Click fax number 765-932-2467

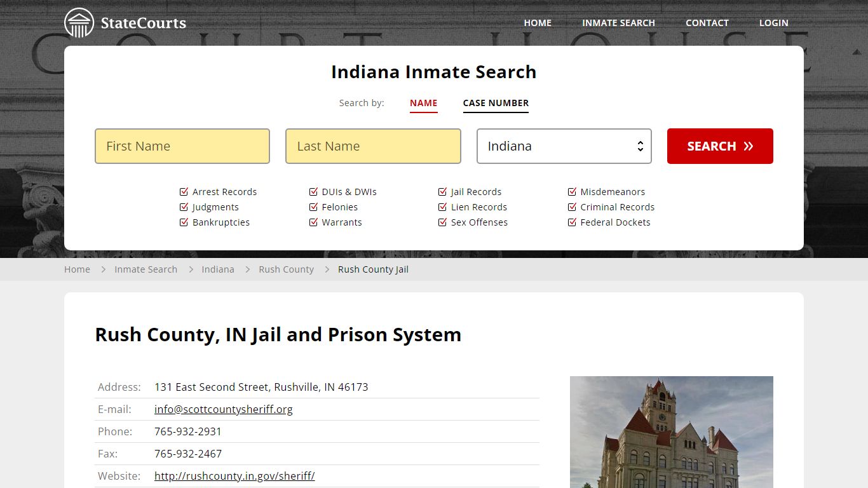click(x=188, y=454)
